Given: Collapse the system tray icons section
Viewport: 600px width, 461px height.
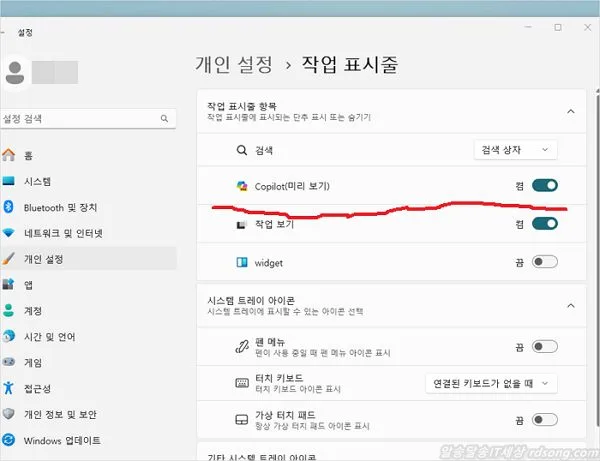Looking at the screenshot, I should point(570,305).
